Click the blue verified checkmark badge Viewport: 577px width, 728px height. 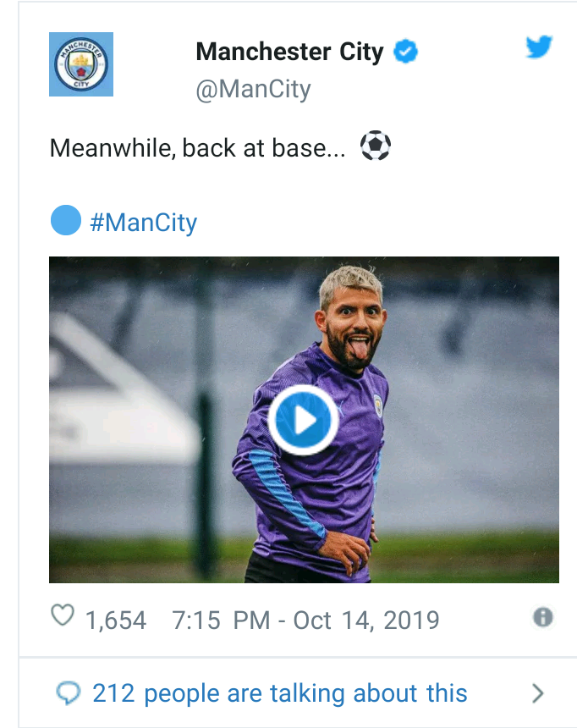[407, 52]
